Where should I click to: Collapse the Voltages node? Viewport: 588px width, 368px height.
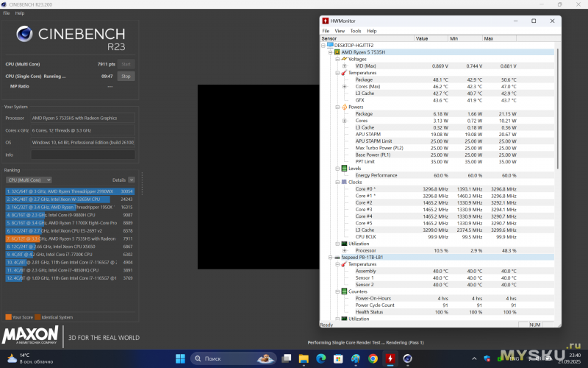click(337, 59)
